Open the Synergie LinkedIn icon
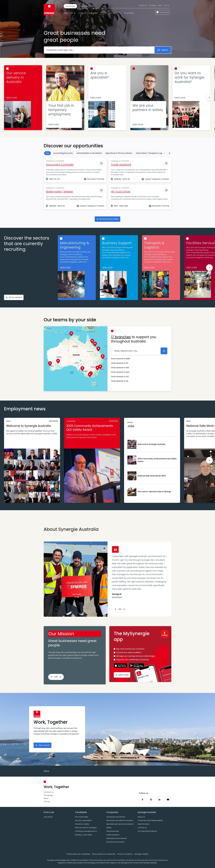The image size is (215, 868). [159, 800]
